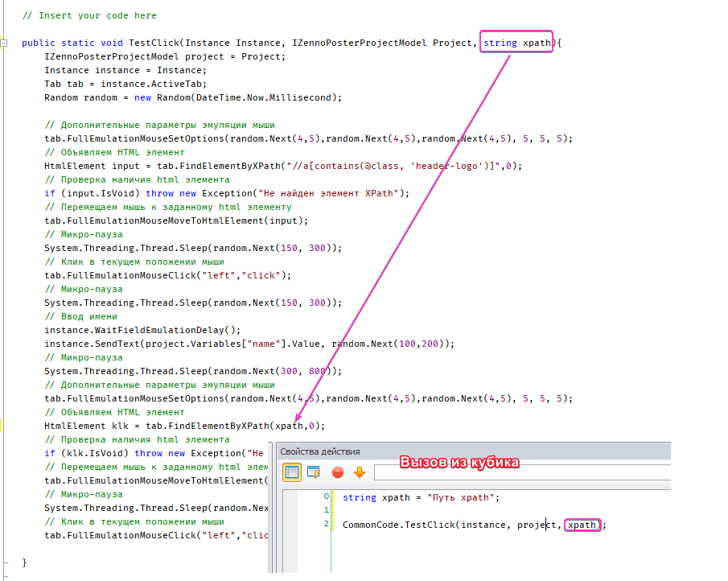
Task: Click the 'string xpath = "Путь xpath";' line in action editor
Action: click(421, 497)
